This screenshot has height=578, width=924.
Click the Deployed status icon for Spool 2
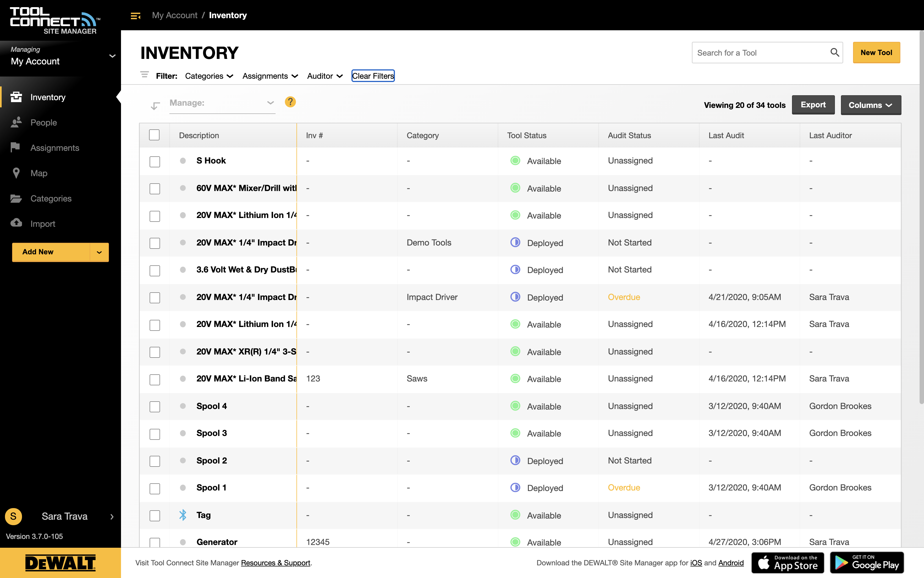pyautogui.click(x=515, y=460)
